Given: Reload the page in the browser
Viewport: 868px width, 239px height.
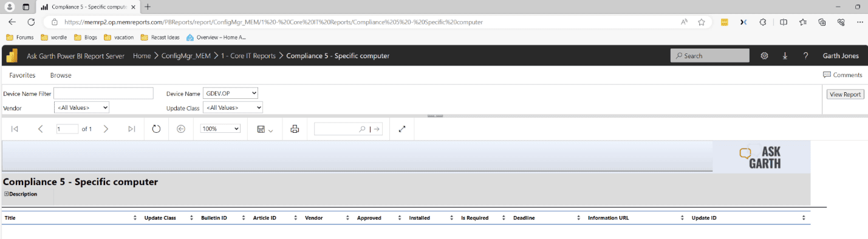Looking at the screenshot, I should click(x=31, y=22).
